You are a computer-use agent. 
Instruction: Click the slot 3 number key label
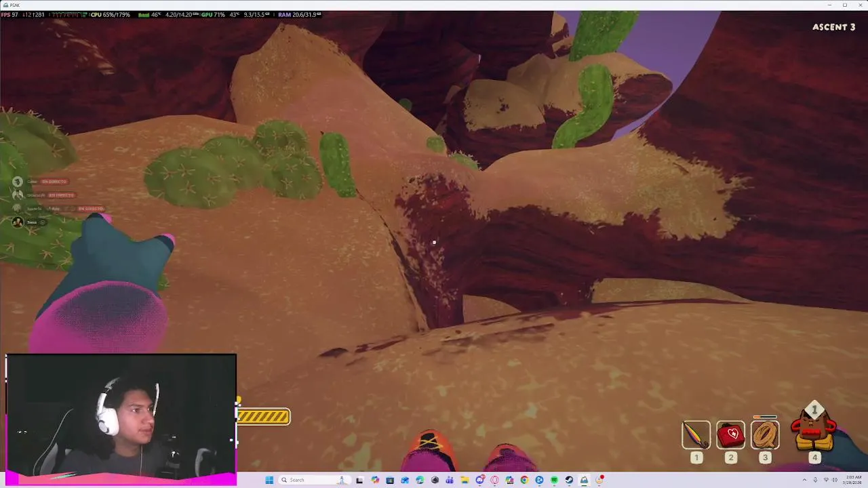[765, 458]
